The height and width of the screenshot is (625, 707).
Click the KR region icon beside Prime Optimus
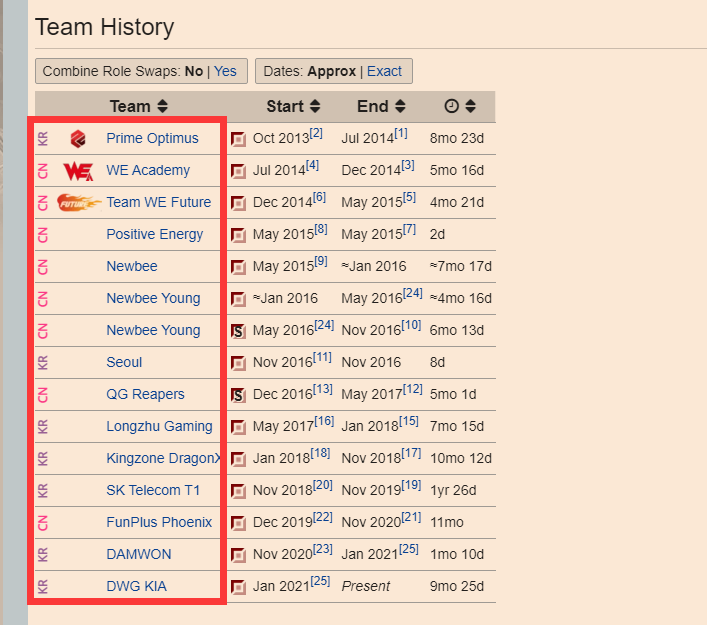click(42, 138)
